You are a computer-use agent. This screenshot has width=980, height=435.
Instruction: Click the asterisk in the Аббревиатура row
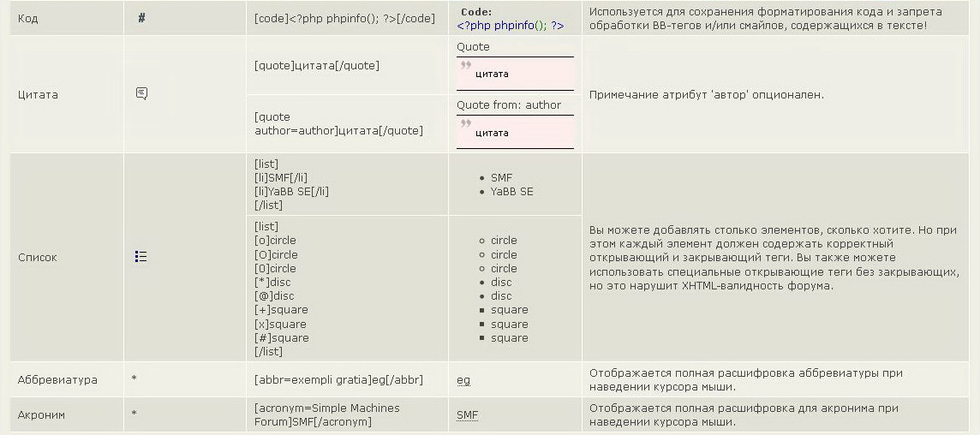pos(134,379)
